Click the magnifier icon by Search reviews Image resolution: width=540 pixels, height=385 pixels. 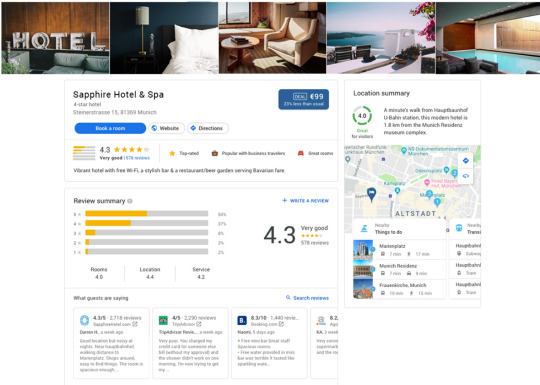coord(288,298)
